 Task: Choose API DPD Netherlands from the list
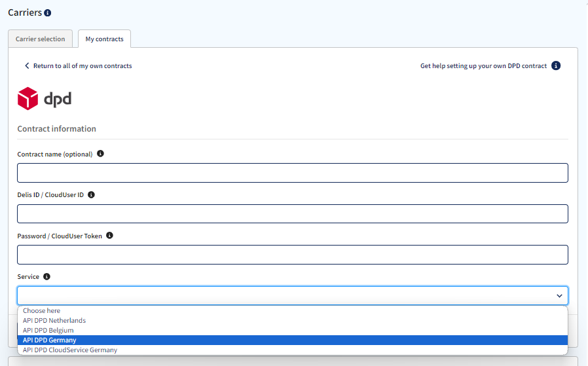(x=293, y=320)
